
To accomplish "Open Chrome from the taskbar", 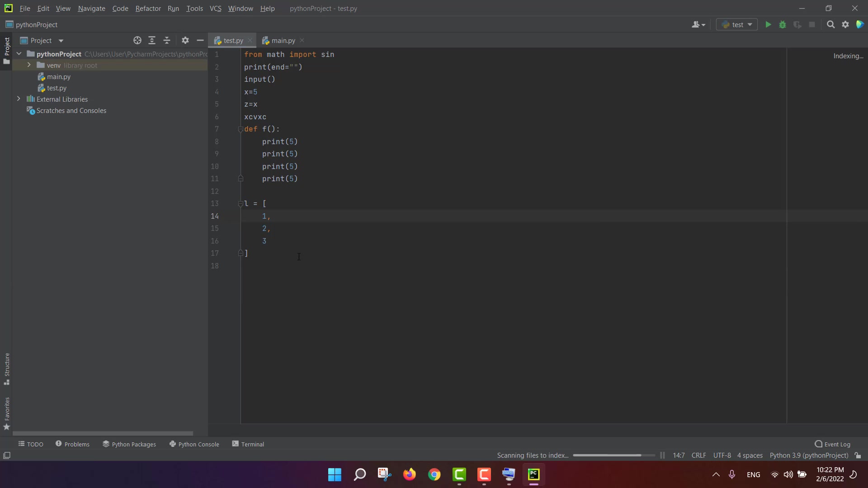I will coord(434,474).
